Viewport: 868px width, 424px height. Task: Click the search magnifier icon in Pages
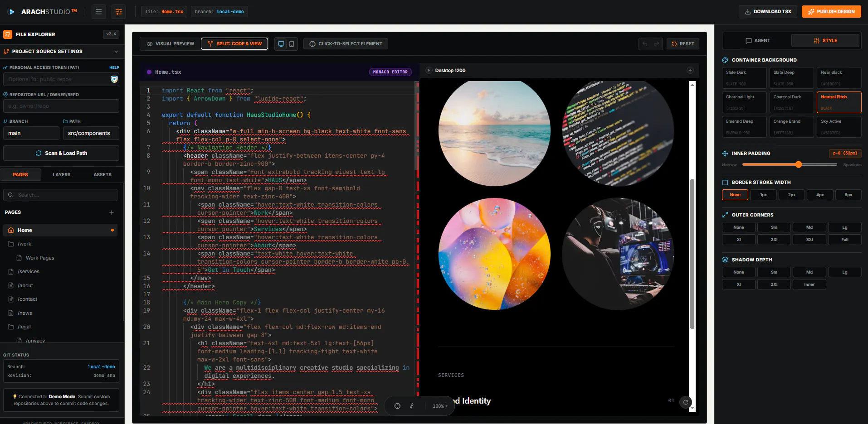point(11,195)
